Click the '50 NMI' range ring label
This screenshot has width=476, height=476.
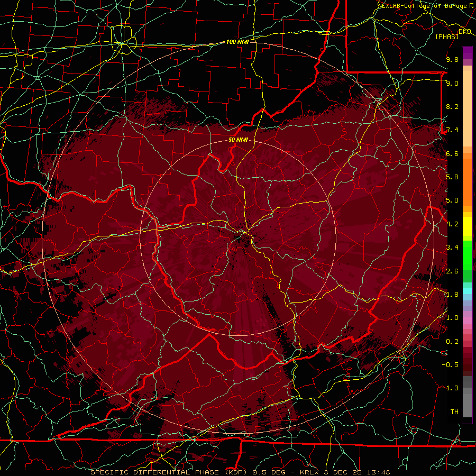pos(238,140)
